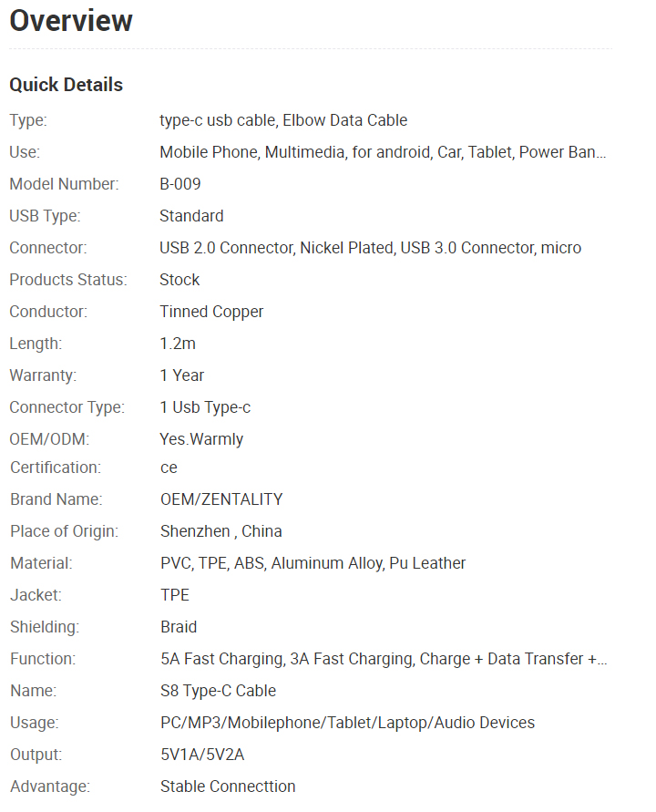The width and height of the screenshot is (656, 812).
Task: Expand the truncated Function value
Action: [x=384, y=659]
